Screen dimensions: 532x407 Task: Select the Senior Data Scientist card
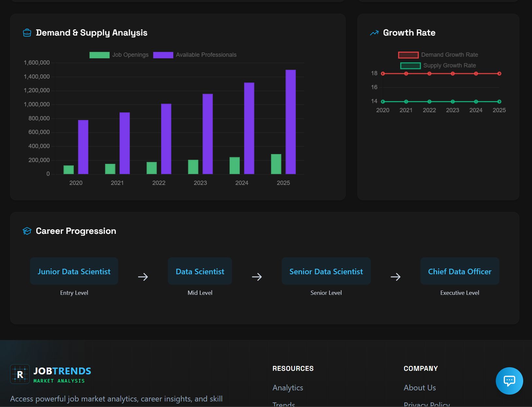[326, 271]
